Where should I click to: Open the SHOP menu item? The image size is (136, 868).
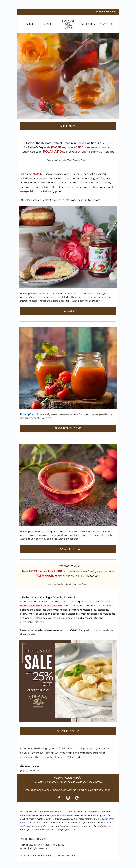pos(30,24)
